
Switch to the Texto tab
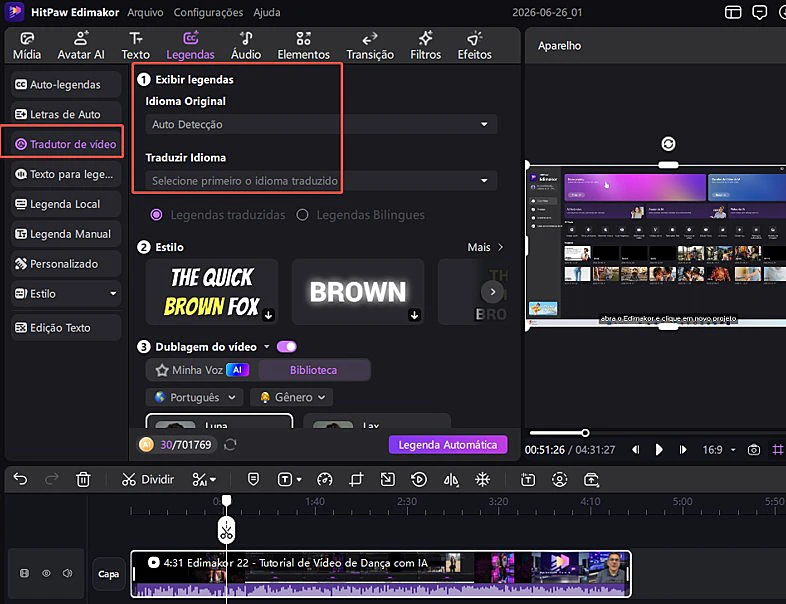click(x=135, y=46)
